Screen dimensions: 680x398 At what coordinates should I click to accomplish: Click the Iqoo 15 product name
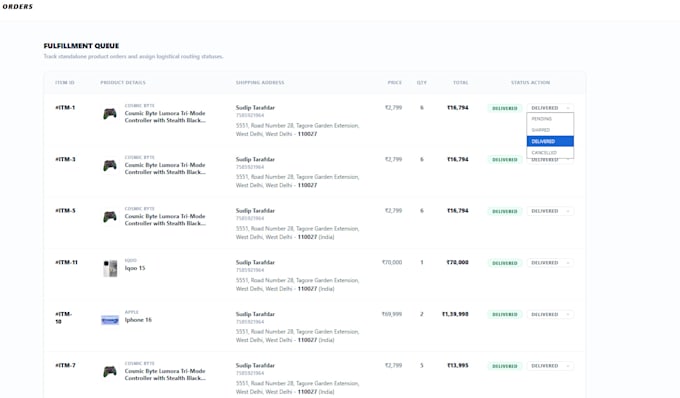tap(135, 268)
